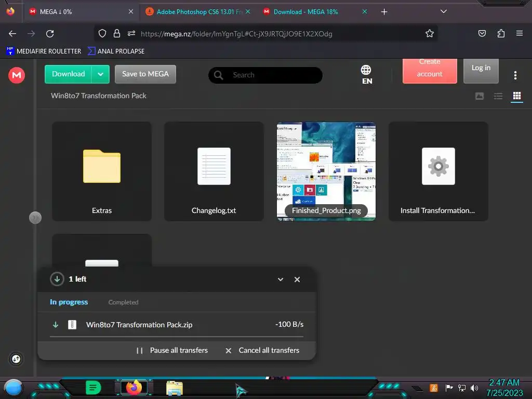Image resolution: width=532 pixels, height=399 pixels.
Task: Click the sync transfers icon in the sidebar
Action: [16, 359]
